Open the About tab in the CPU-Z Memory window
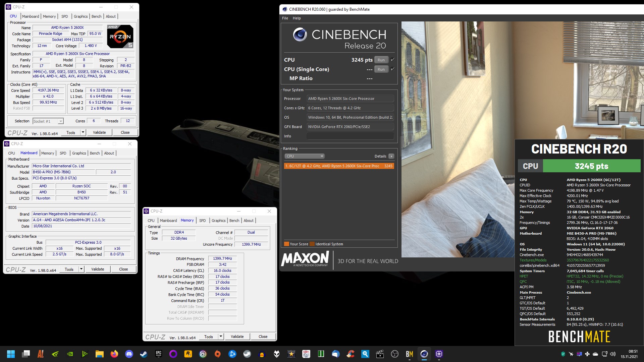The height and width of the screenshot is (362, 644). pos(249,221)
